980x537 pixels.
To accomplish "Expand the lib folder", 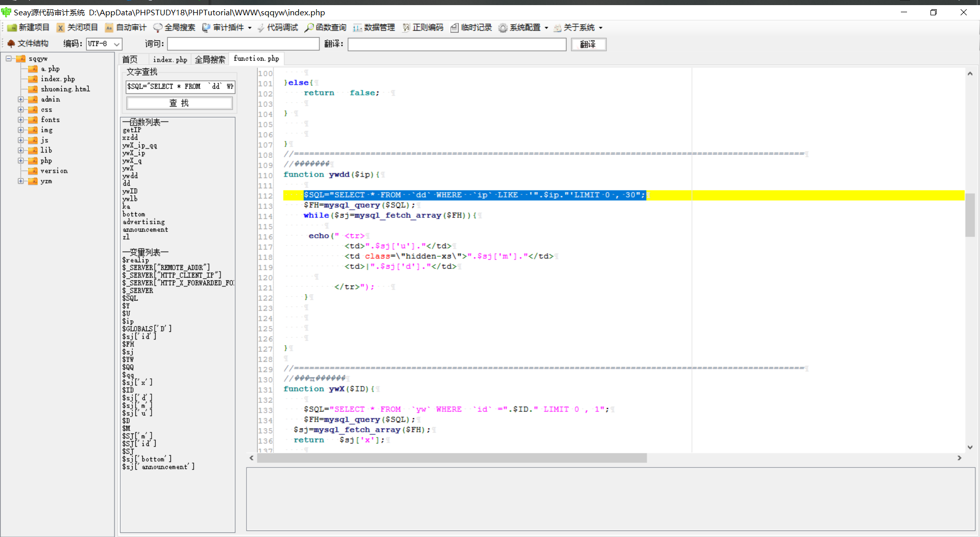I will [21, 151].
